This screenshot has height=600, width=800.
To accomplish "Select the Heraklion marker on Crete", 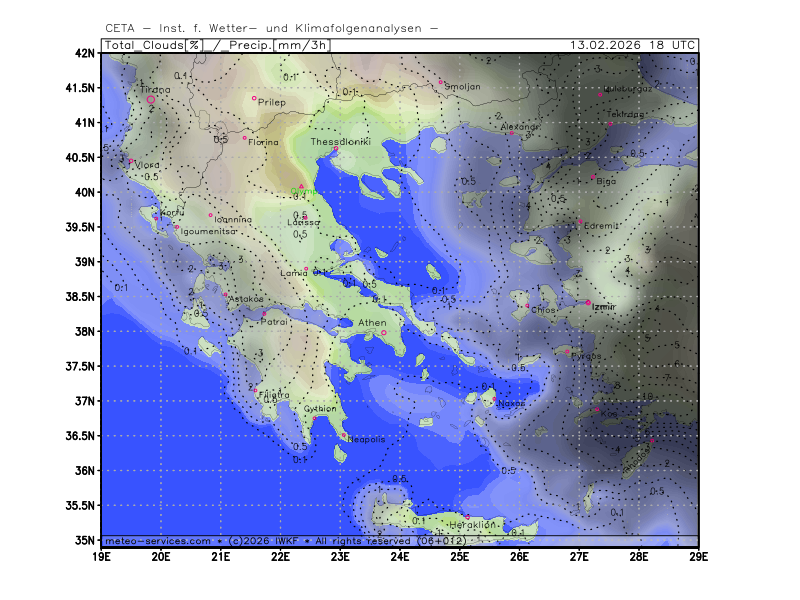I will click(x=467, y=517).
